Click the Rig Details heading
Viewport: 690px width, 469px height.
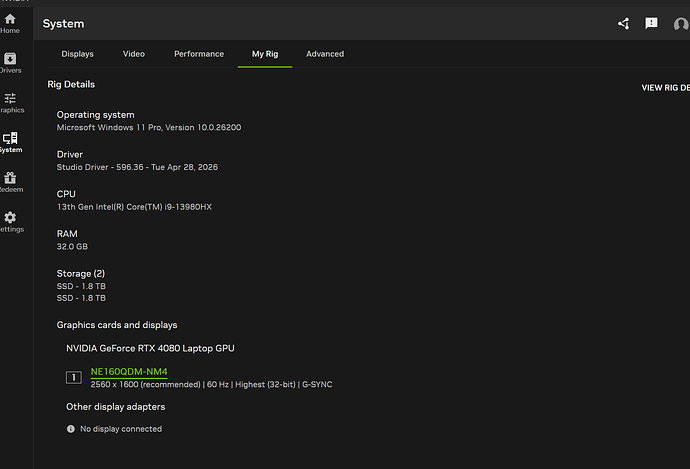point(71,84)
